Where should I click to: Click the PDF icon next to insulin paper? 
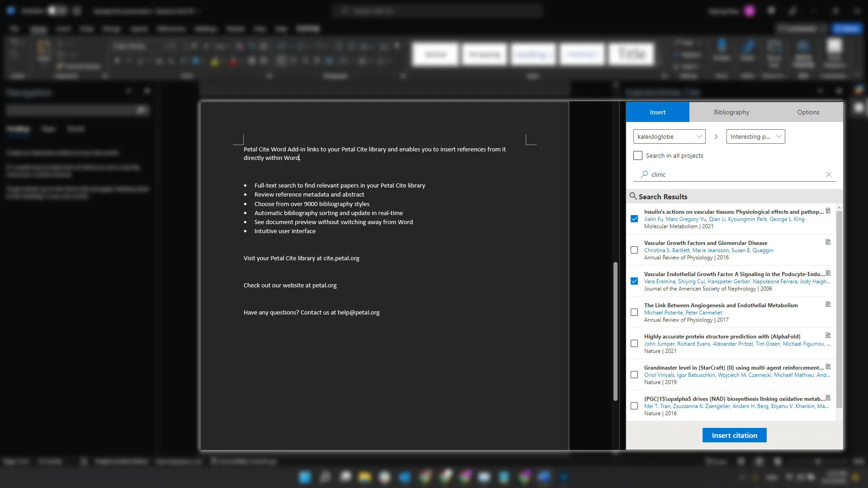[828, 211]
